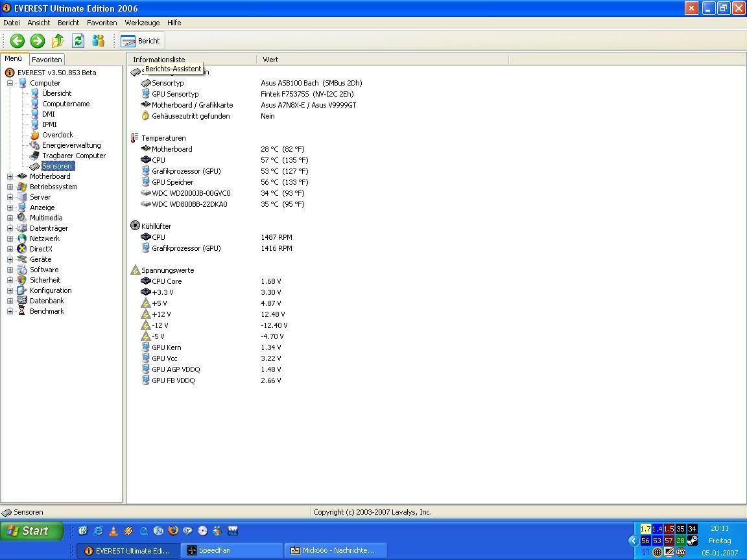Screen dimensions: 747x560
Task: Open the Favoriten menu in the menu bar
Action: 102,23
